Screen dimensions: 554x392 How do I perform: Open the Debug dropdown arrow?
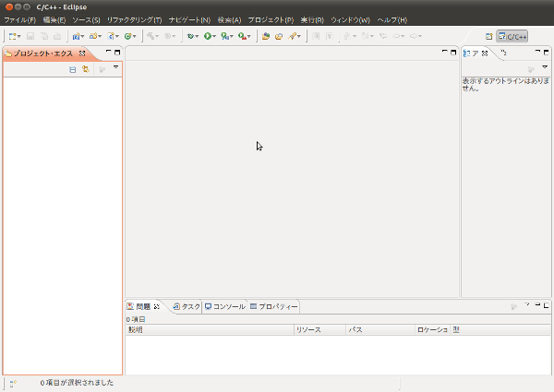pos(197,36)
